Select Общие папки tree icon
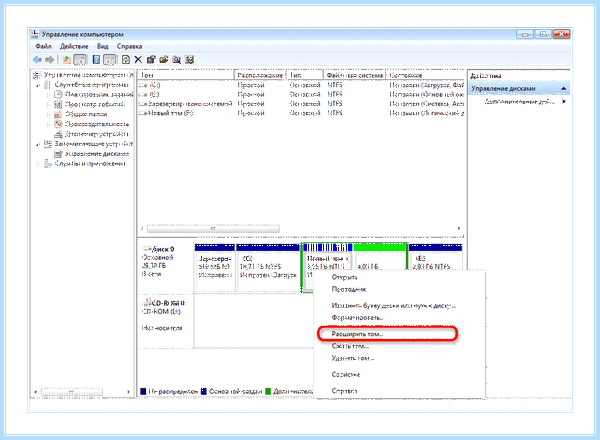The image size is (600, 440). click(x=58, y=114)
